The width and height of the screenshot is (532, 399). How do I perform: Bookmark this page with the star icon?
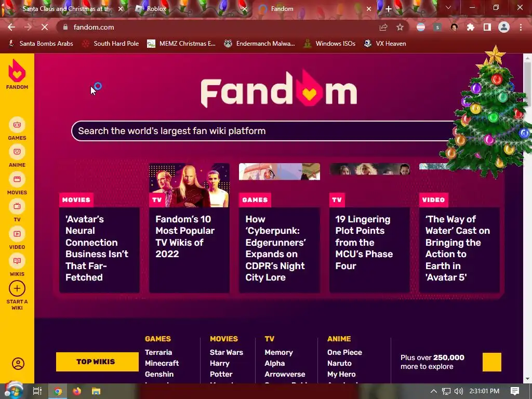[x=400, y=27]
